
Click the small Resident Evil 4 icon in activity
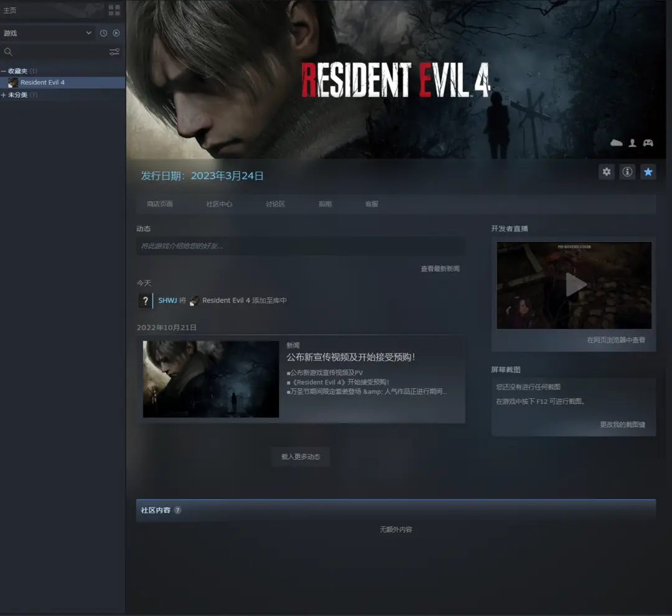[x=194, y=301]
